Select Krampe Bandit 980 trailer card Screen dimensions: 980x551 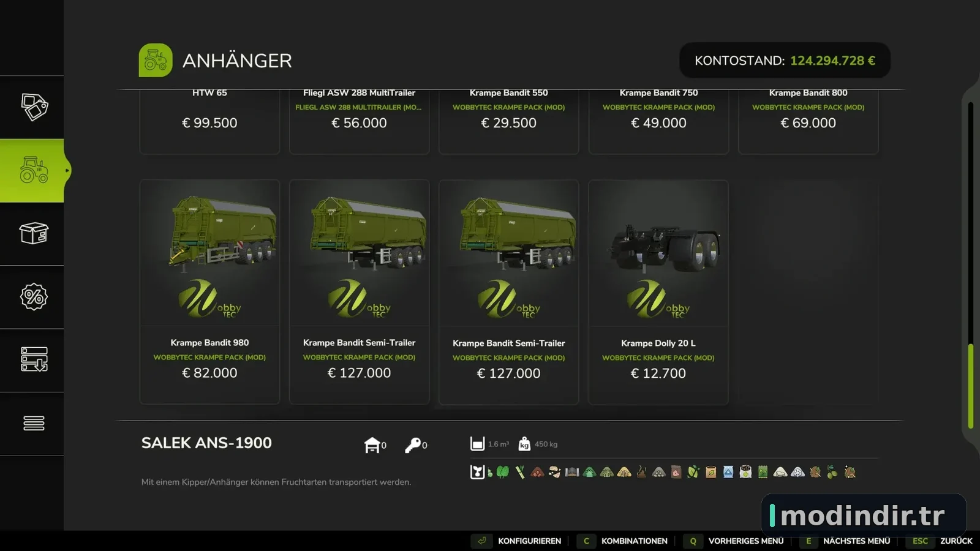pos(209,291)
